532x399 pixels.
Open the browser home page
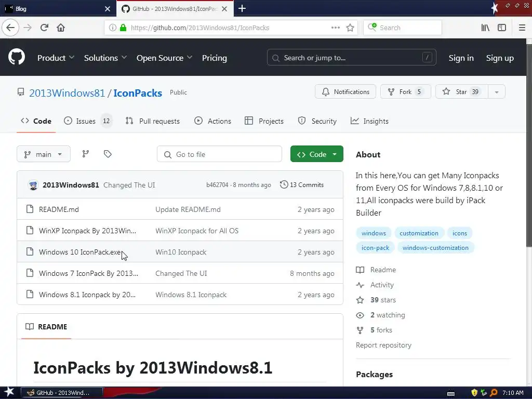coord(61,28)
